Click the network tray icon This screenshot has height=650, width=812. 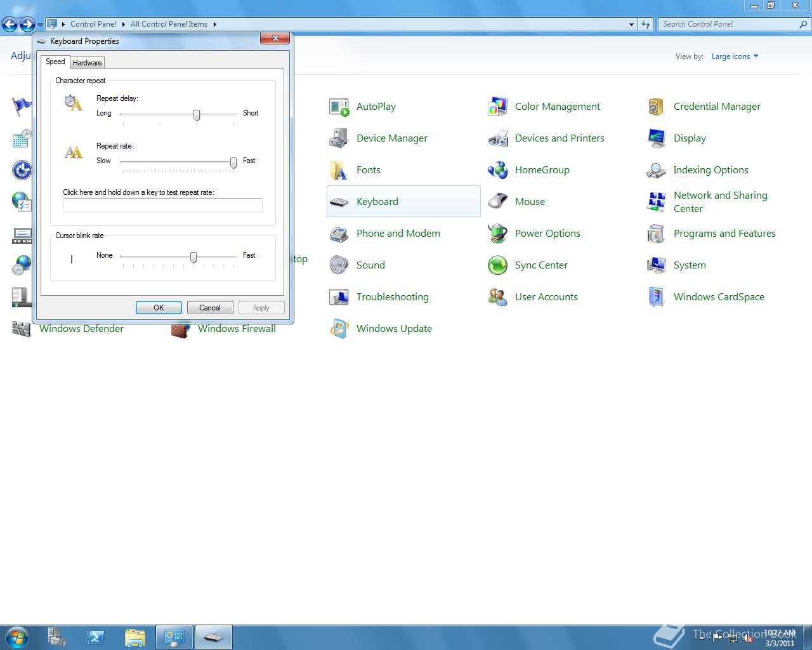(733, 638)
